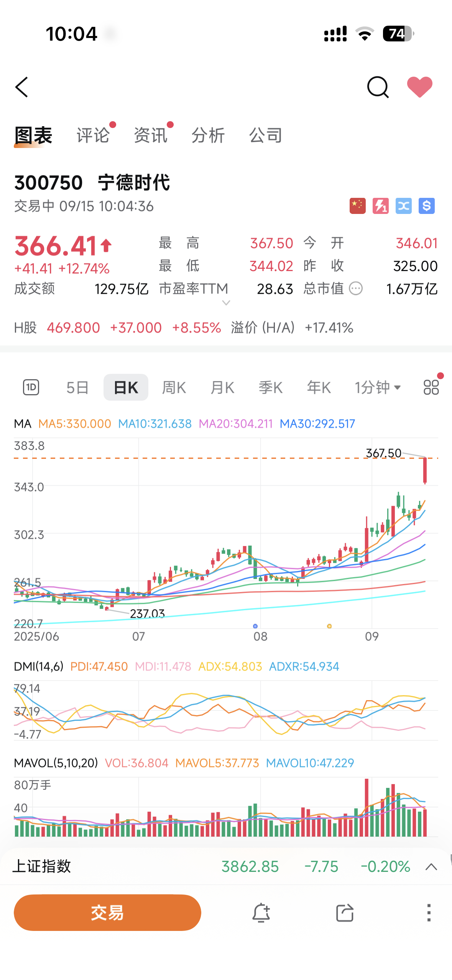Tap the MA30:292.517 value
452x980 pixels.
click(x=317, y=424)
